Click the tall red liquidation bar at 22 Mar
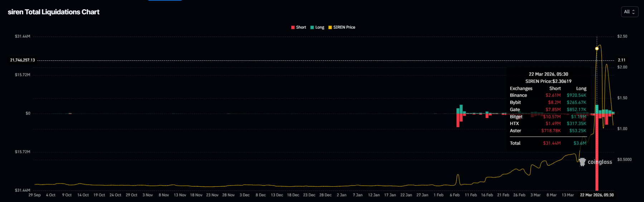Image resolution: width=644 pixels, height=202 pixels. 597,152
